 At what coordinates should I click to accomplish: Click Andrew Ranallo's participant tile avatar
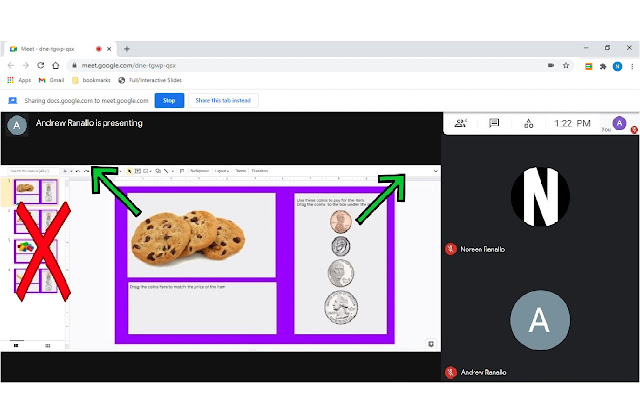click(x=539, y=320)
